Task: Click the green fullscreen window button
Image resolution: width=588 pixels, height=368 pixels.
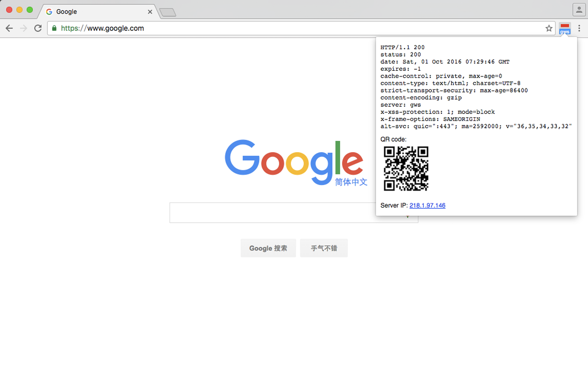Action: click(x=29, y=10)
